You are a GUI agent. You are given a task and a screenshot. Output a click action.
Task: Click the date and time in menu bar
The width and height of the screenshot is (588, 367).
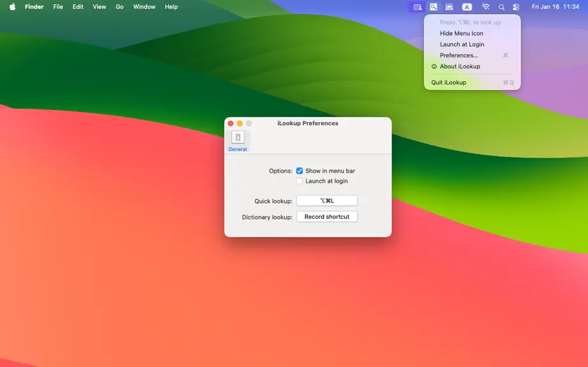pos(555,7)
